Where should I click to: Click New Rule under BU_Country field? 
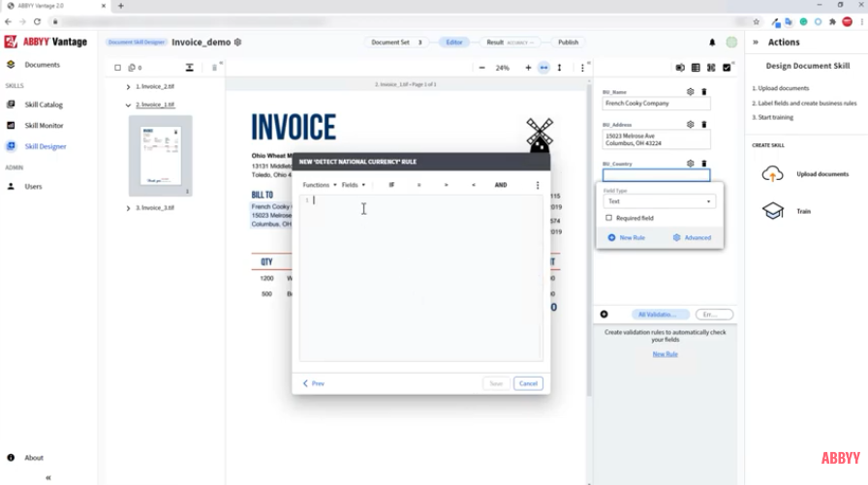coord(626,237)
